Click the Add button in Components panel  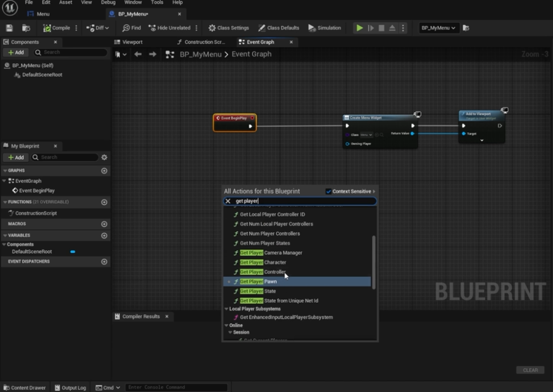click(16, 53)
